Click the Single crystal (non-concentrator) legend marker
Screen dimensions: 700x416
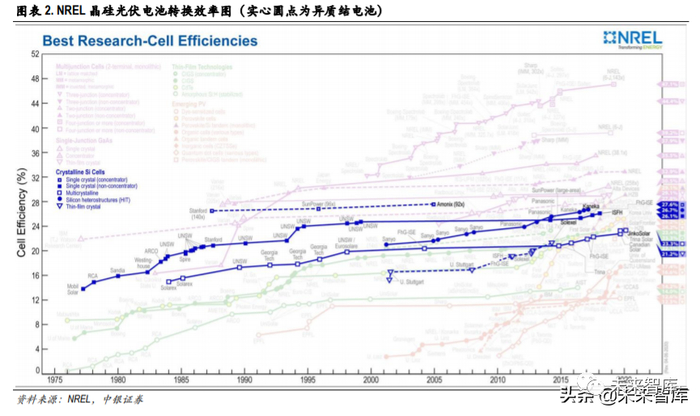60,186
